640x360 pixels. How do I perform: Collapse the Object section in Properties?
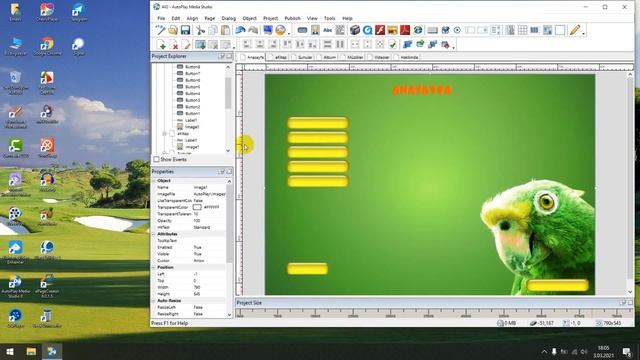click(x=154, y=180)
